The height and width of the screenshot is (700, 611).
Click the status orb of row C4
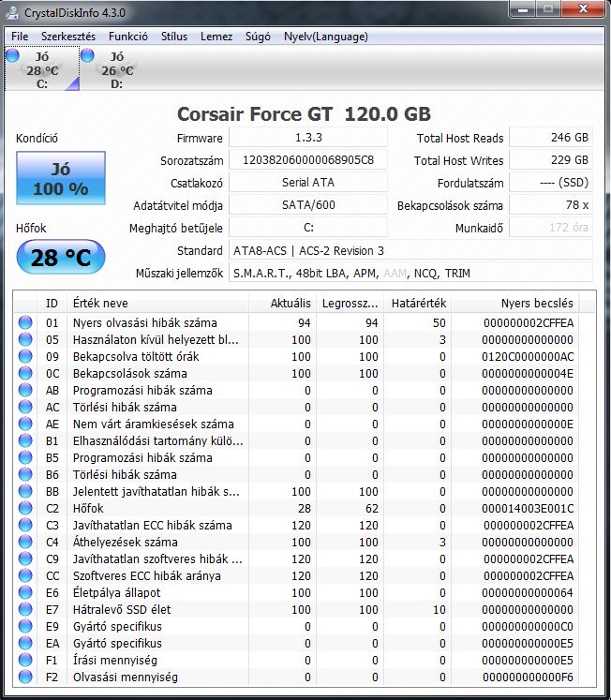pos(25,542)
